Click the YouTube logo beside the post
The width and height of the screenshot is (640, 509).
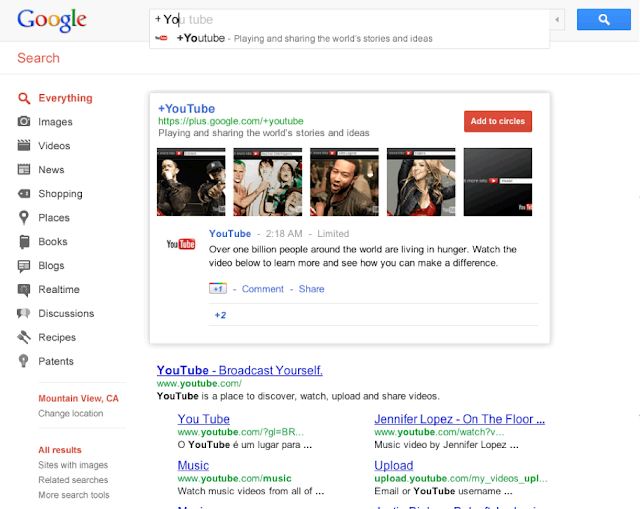coord(181,244)
